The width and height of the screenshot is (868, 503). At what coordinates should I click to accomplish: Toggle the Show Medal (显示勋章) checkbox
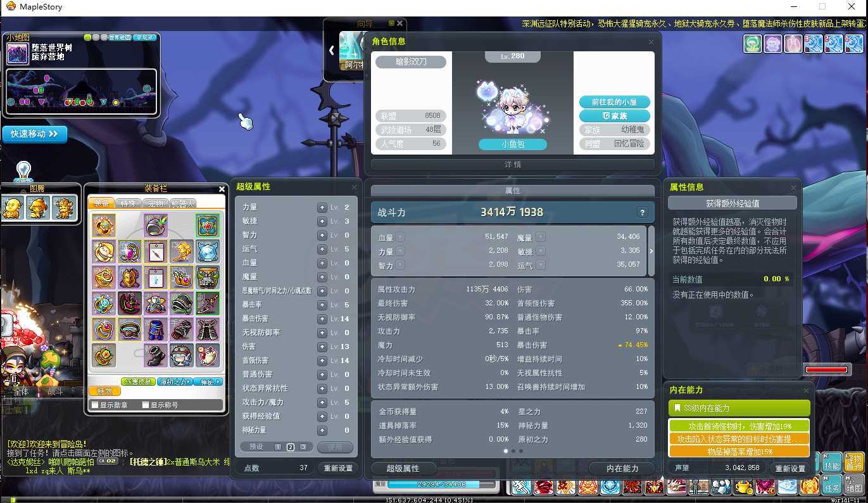pyautogui.click(x=95, y=405)
